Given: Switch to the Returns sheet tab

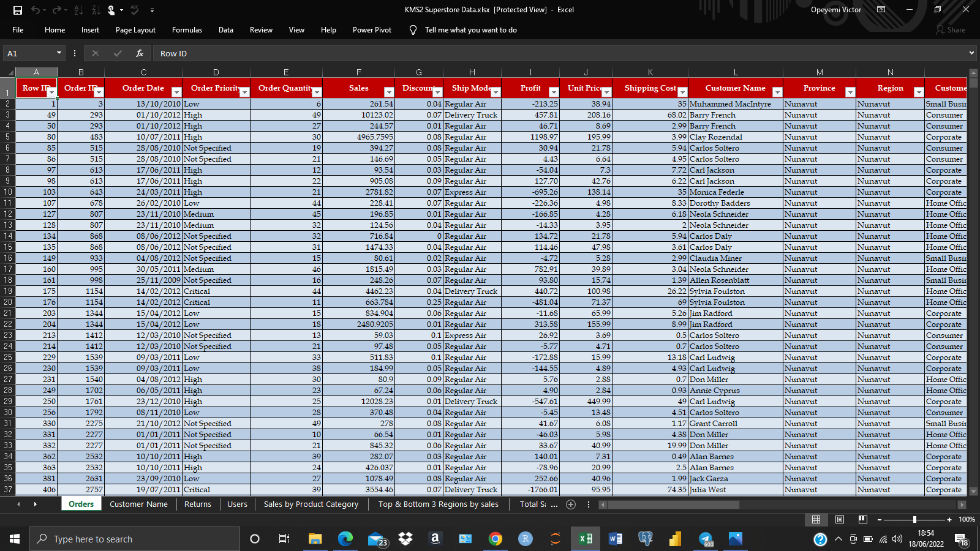Looking at the screenshot, I should [197, 504].
